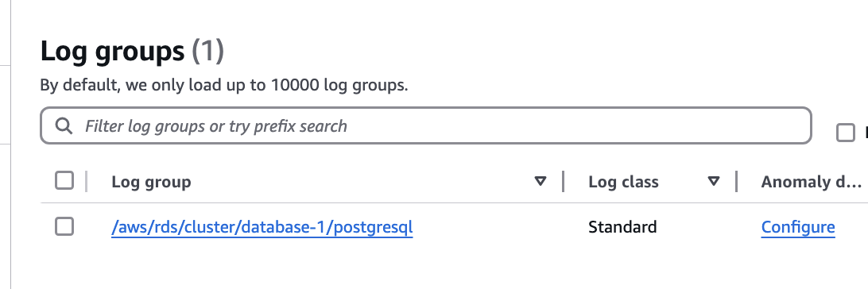Click the Standard log class cell
868x289 pixels.
(622, 227)
